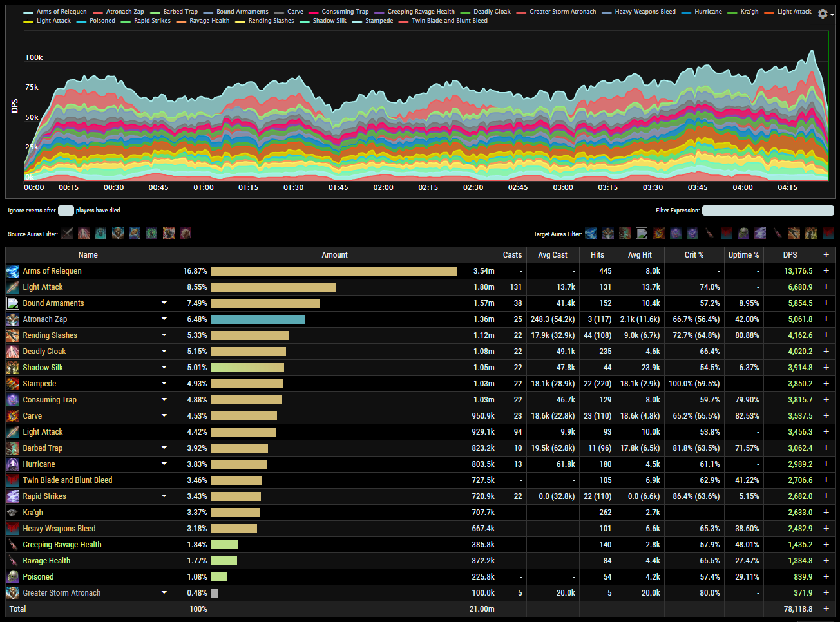This screenshot has height=622, width=840.
Task: Click the total DPS value 78,118.8
Action: point(798,609)
